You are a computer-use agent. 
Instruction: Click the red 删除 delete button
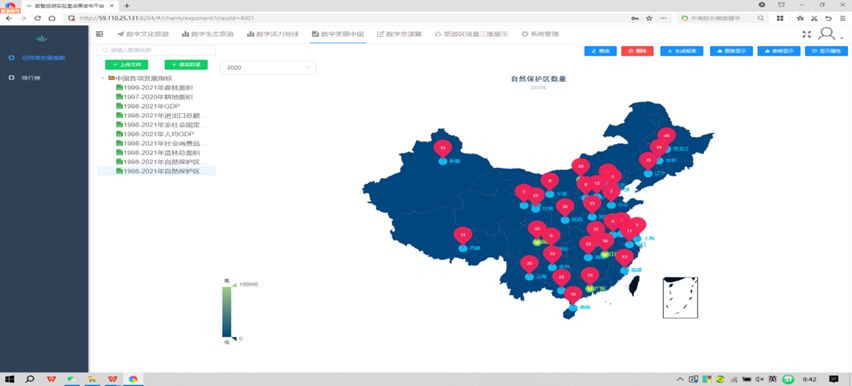pos(637,51)
